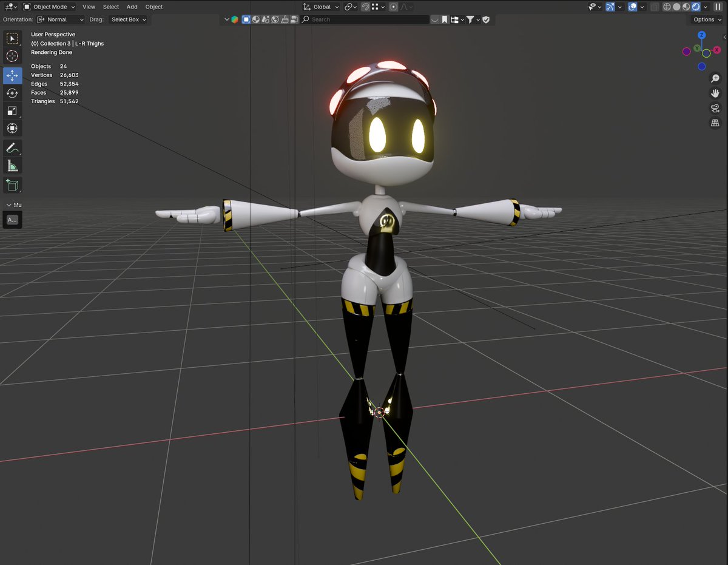Select the Add Cube tool
Image resolution: width=728 pixels, height=565 pixels.
[x=12, y=184]
